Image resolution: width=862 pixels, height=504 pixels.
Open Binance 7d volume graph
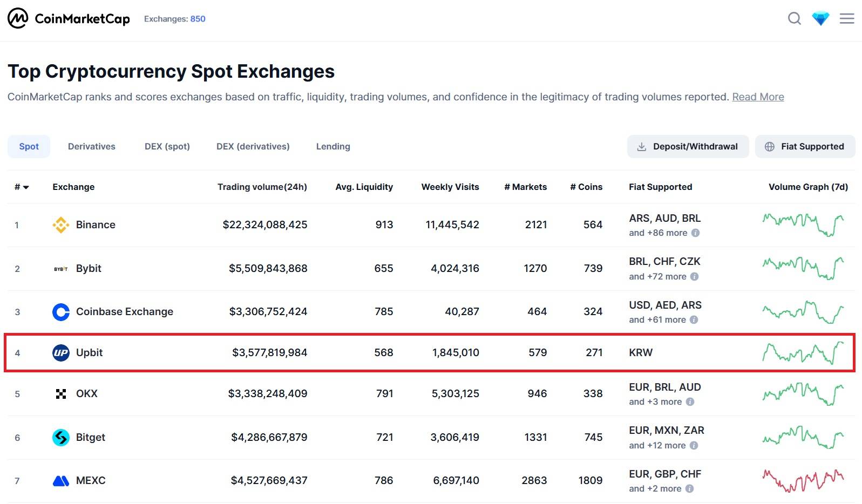tap(803, 225)
